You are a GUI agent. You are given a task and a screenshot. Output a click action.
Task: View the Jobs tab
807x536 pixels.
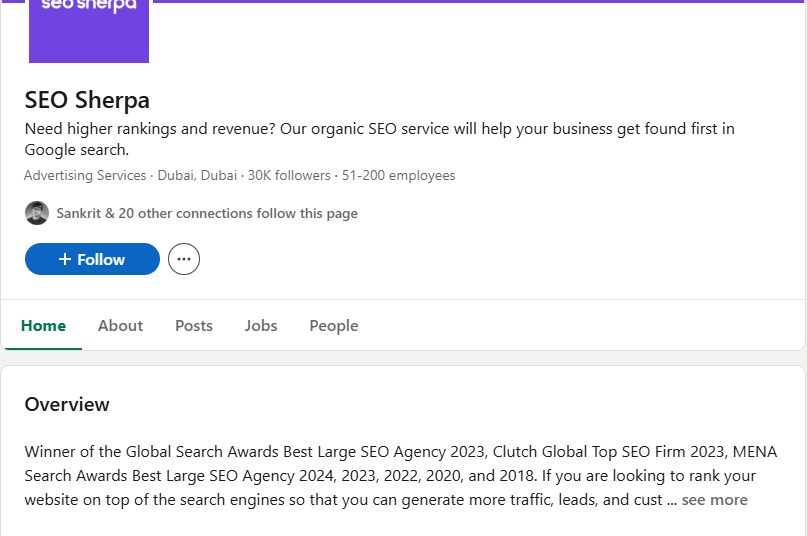coord(261,326)
